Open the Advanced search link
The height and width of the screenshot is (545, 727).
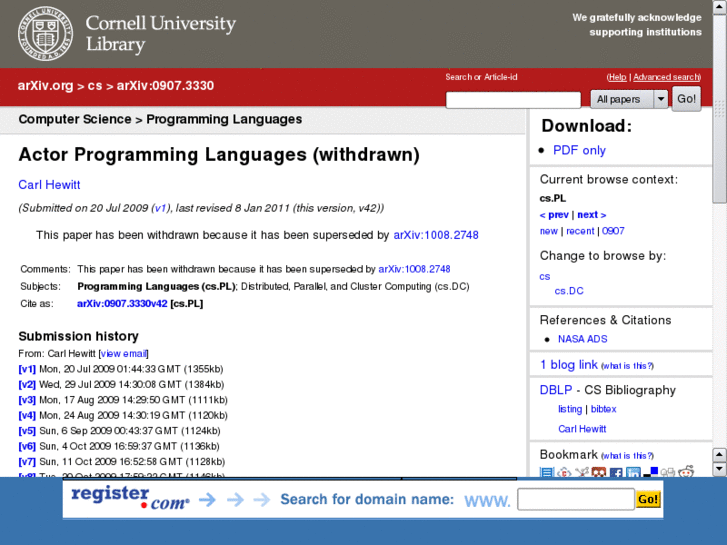pyautogui.click(x=666, y=77)
